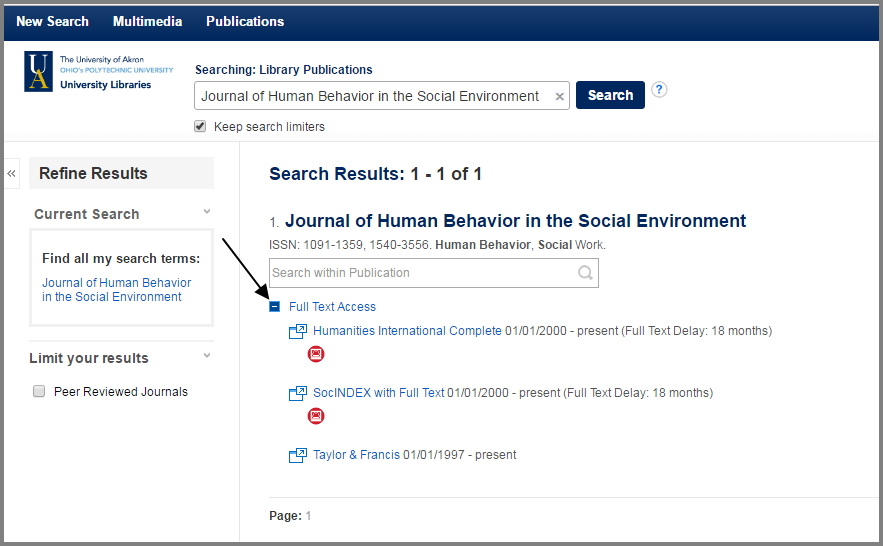883x546 pixels.
Task: Click the University of Akron Libraries logo
Action: (x=99, y=71)
